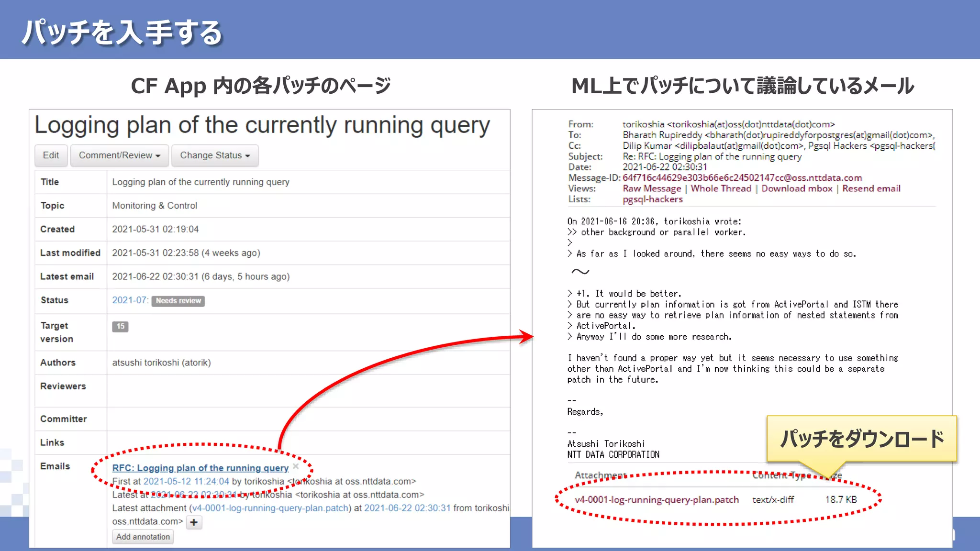This screenshot has height=551, width=980.
Task: Click the Needs review status badge
Action: 178,301
